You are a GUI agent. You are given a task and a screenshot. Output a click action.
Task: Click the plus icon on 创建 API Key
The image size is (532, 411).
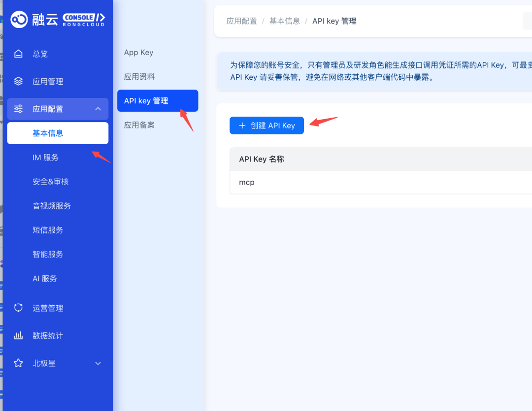click(242, 126)
